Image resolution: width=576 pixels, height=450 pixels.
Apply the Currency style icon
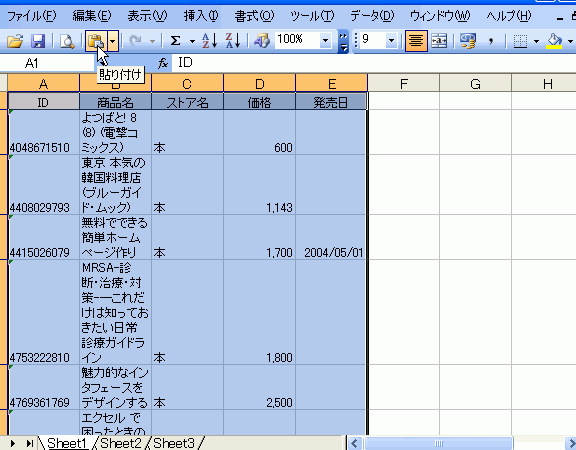(x=468, y=41)
